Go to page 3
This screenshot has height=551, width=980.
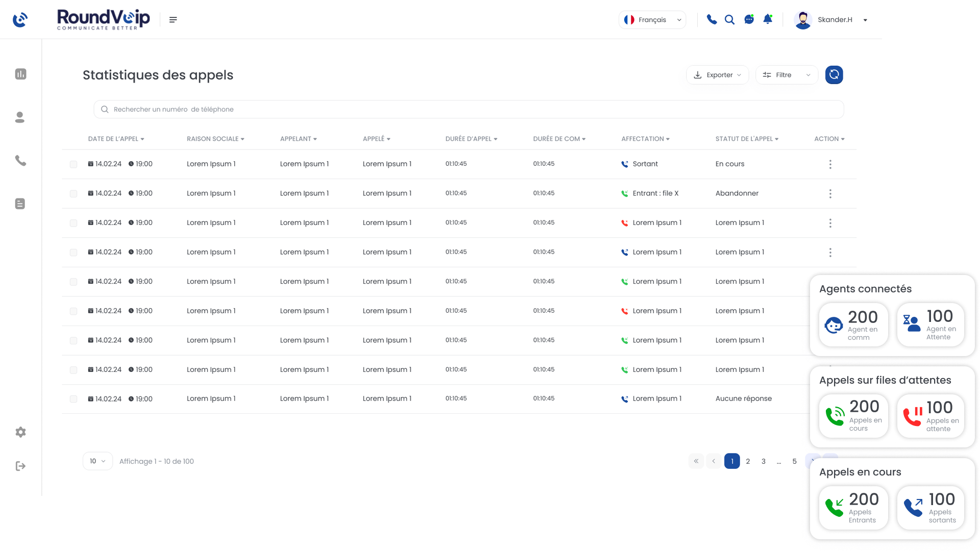pyautogui.click(x=764, y=461)
